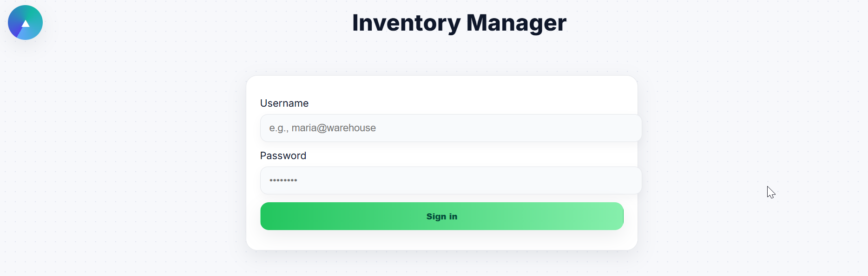The width and height of the screenshot is (868, 276).
Task: Open the app logo in the top-left corner
Action: (25, 23)
